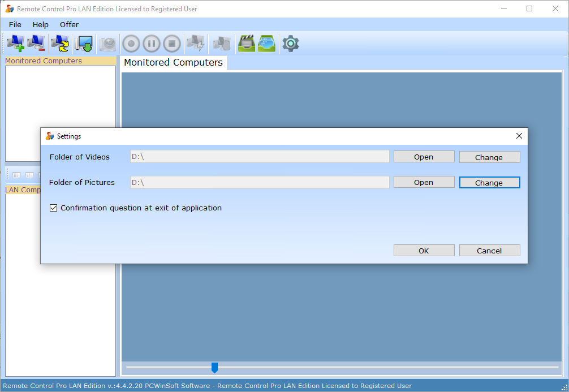Minimize the main application window
569x392 pixels.
[504, 8]
